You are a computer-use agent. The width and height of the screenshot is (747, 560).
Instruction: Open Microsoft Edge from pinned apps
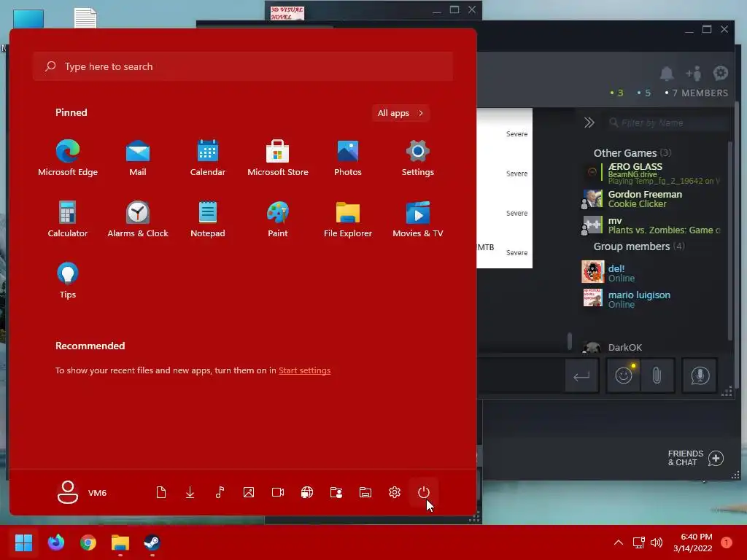(68, 158)
